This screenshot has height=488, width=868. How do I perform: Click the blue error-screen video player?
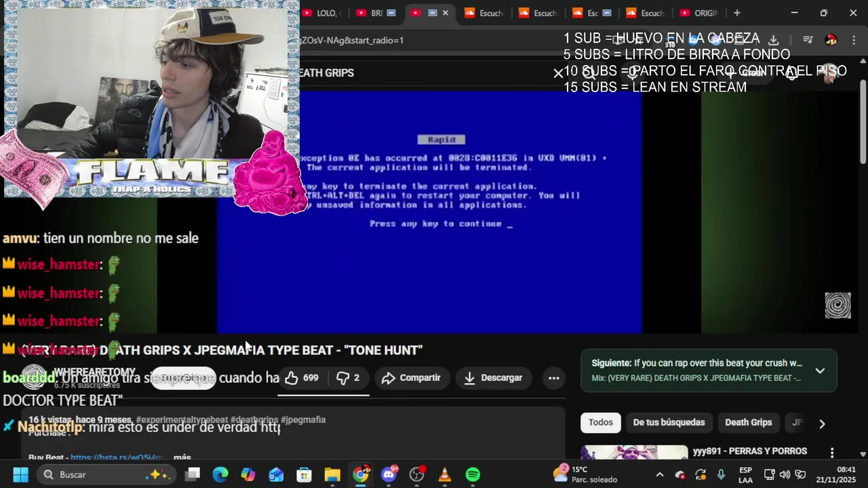(430, 211)
